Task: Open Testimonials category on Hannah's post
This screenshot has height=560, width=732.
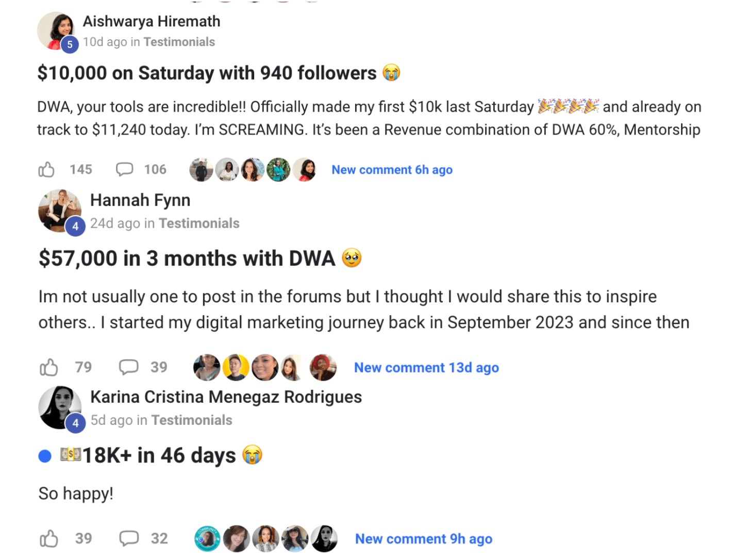Action: pos(199,223)
